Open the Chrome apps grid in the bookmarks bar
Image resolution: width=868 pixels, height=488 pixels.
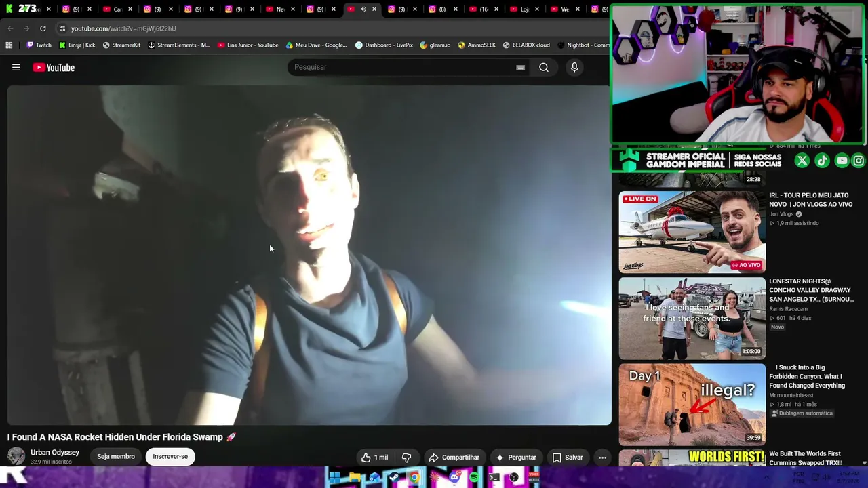[x=9, y=45]
